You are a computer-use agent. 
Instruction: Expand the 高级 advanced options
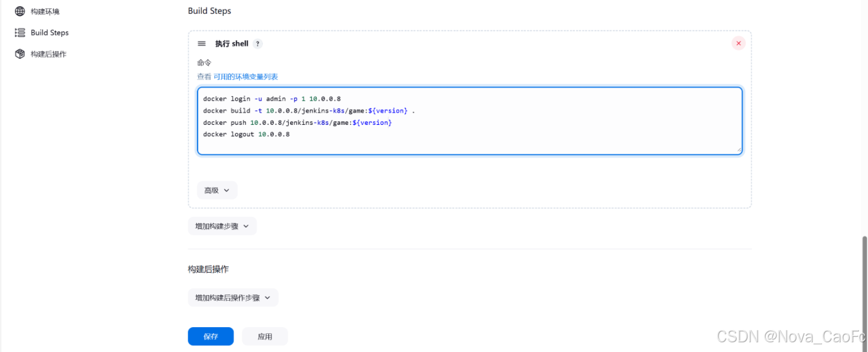coord(217,190)
